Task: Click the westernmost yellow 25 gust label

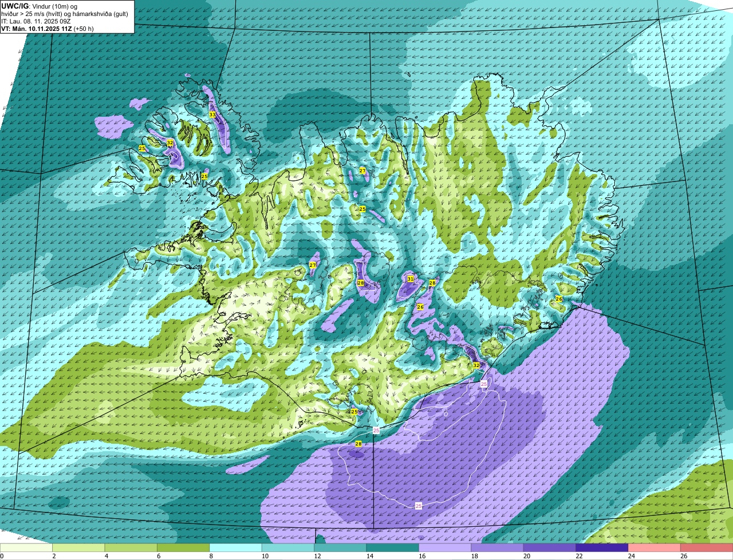Action: click(142, 148)
